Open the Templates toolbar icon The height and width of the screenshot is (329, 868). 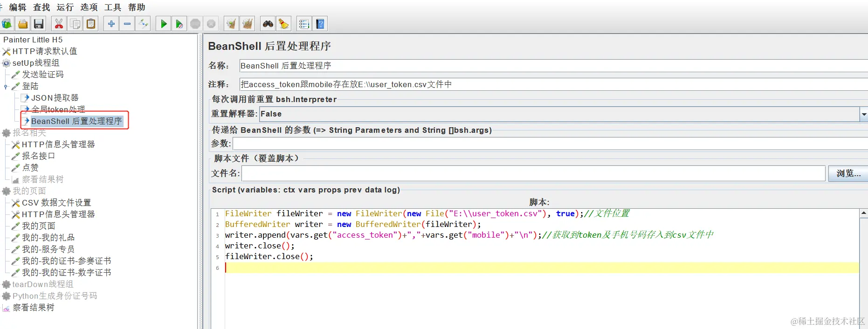[x=7, y=24]
